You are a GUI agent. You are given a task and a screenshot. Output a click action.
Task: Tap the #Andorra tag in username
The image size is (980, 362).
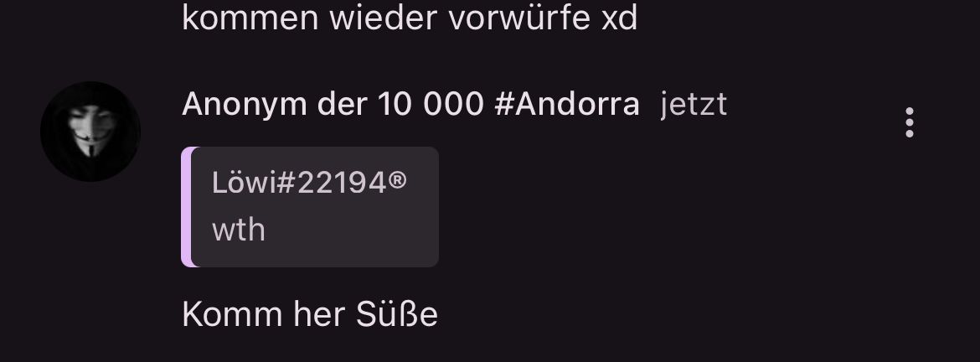point(567,105)
